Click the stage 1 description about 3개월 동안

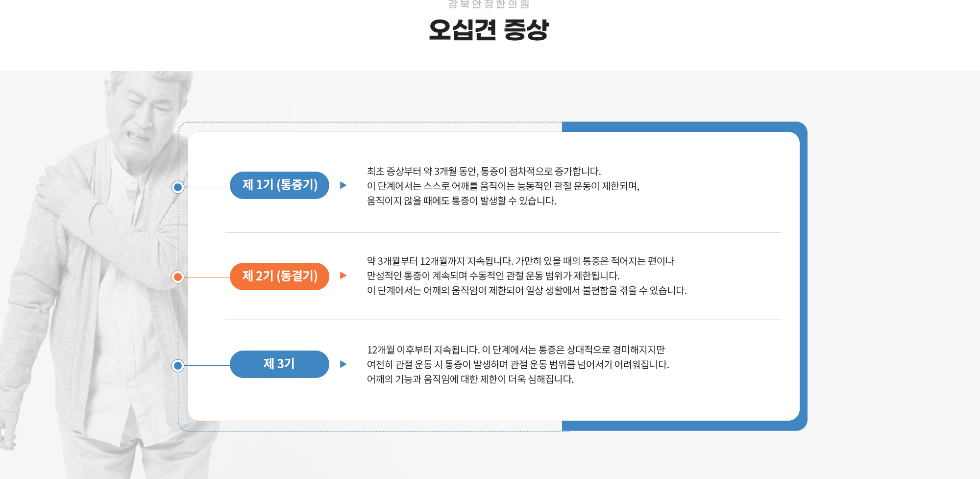[503, 186]
